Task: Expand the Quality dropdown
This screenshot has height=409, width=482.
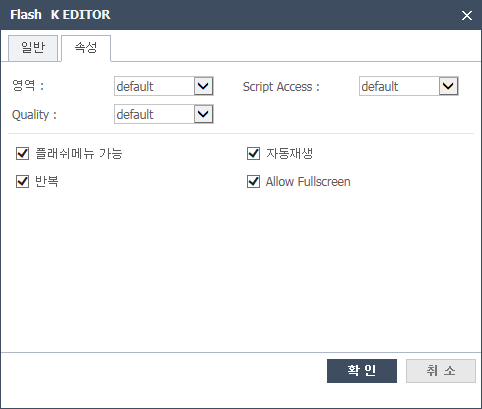Action: (164, 114)
